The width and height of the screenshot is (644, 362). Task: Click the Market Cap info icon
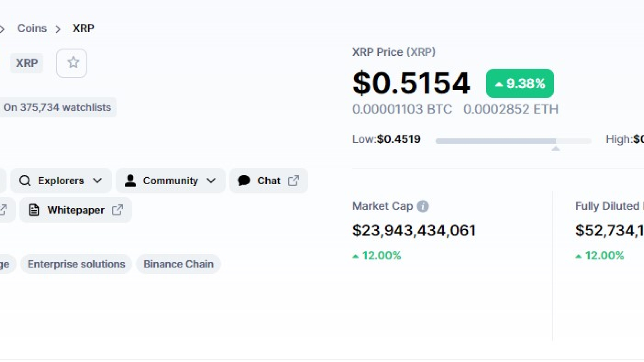point(423,206)
